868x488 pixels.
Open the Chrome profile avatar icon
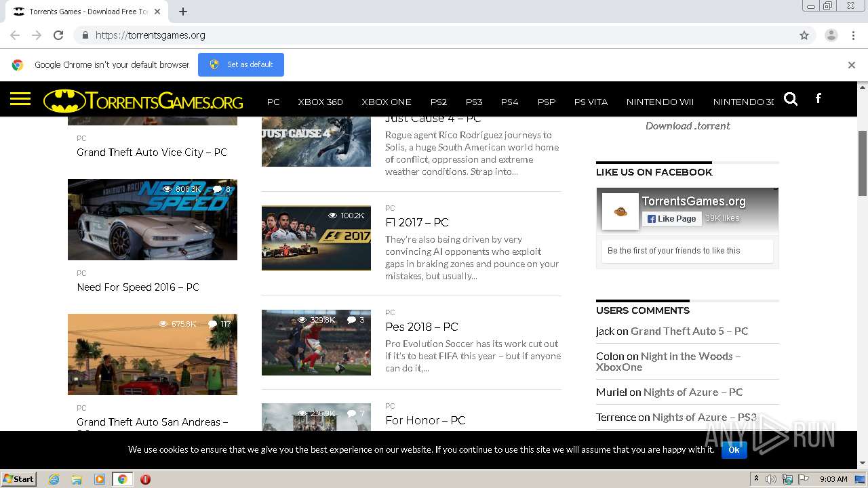click(x=831, y=35)
